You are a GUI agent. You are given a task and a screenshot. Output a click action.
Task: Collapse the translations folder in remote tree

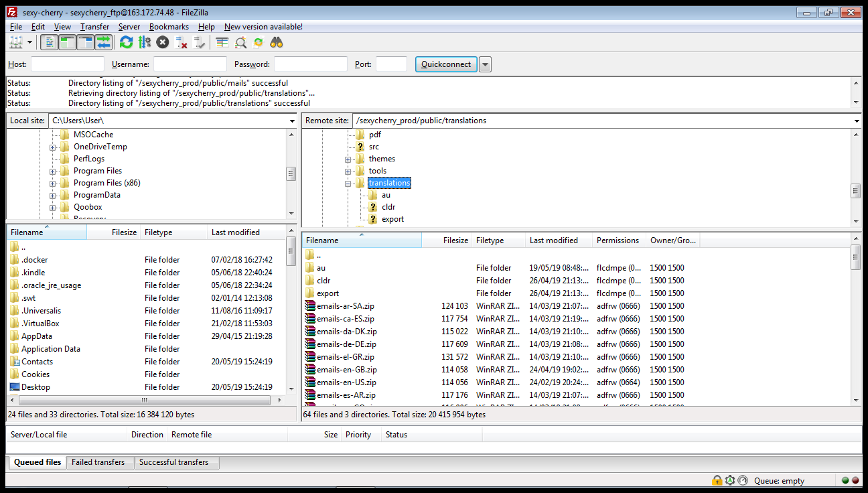point(348,184)
